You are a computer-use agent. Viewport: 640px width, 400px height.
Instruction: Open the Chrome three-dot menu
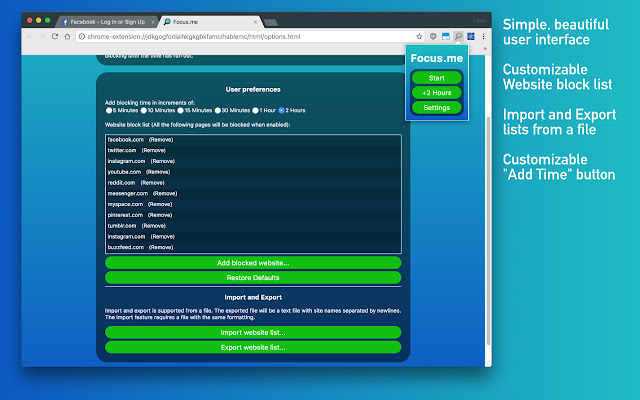click(x=483, y=36)
